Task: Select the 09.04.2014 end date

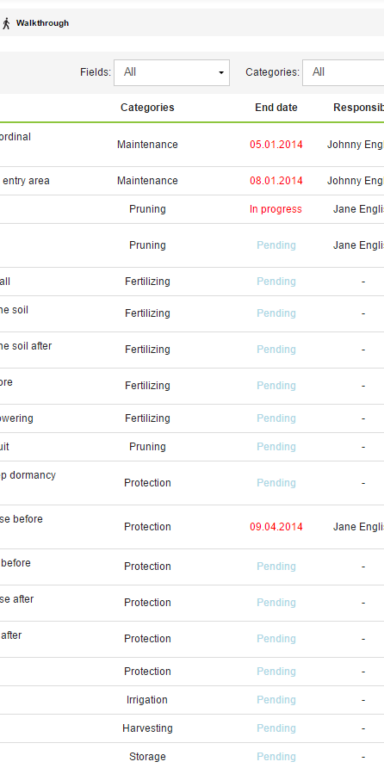Action: [x=276, y=527]
